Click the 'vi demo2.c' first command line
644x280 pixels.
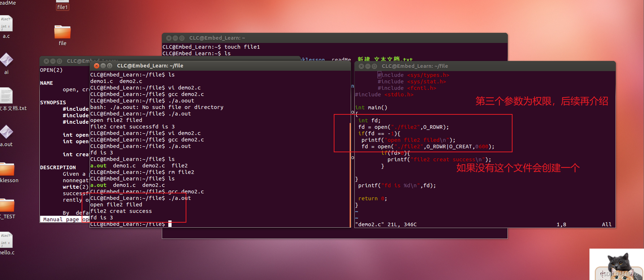[x=146, y=88]
